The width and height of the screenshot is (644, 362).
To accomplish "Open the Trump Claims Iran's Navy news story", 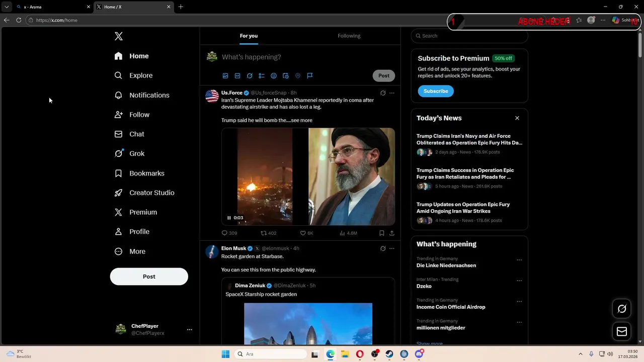I will [469, 145].
